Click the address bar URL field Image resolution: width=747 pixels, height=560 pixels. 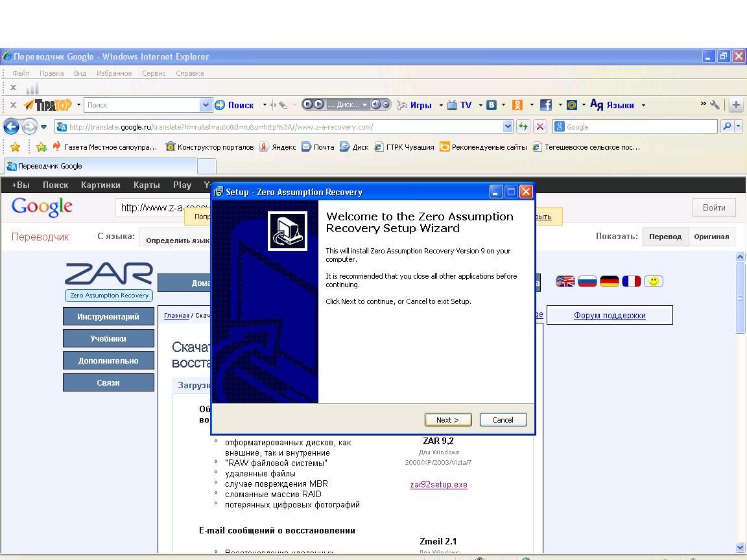coord(279,127)
